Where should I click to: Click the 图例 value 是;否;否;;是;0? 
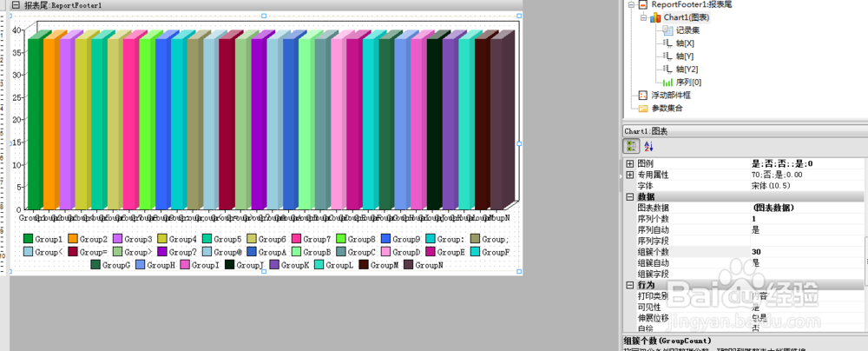click(x=782, y=163)
